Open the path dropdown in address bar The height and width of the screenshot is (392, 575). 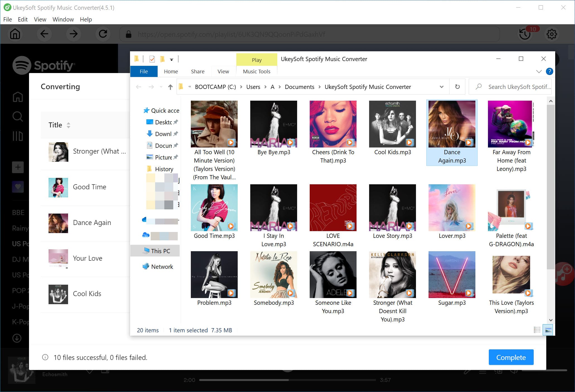click(441, 87)
